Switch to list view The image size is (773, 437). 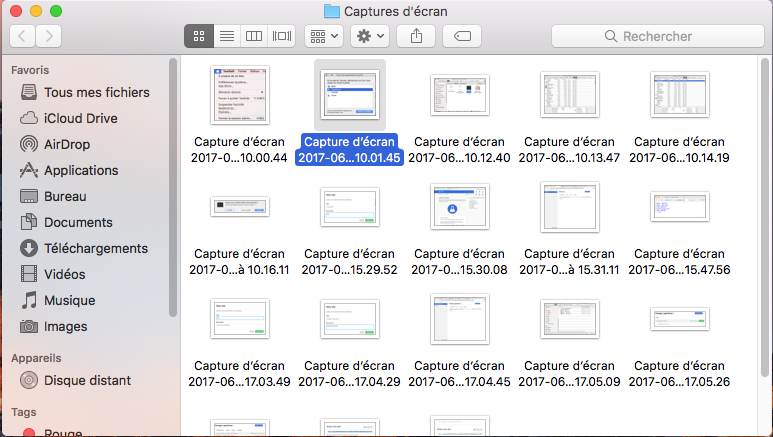click(x=227, y=36)
